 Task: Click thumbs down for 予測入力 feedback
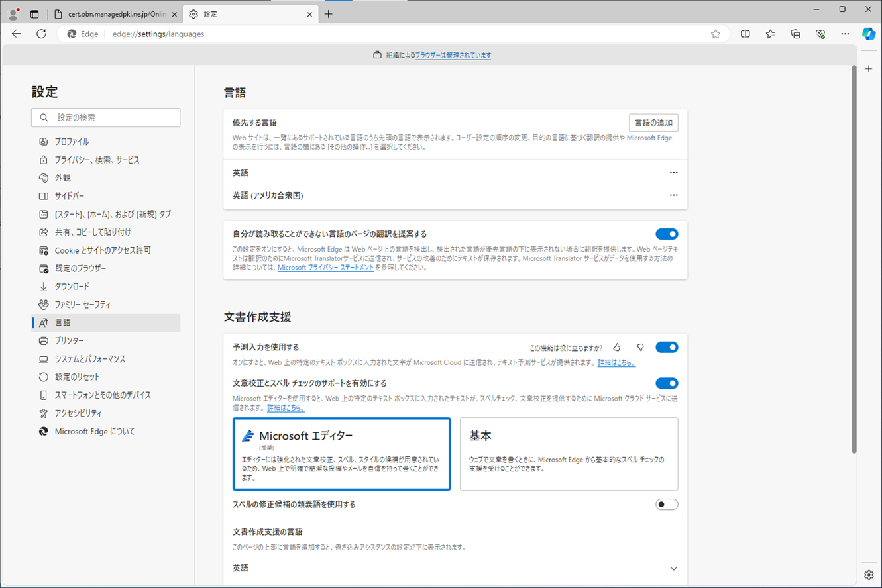[x=640, y=348]
